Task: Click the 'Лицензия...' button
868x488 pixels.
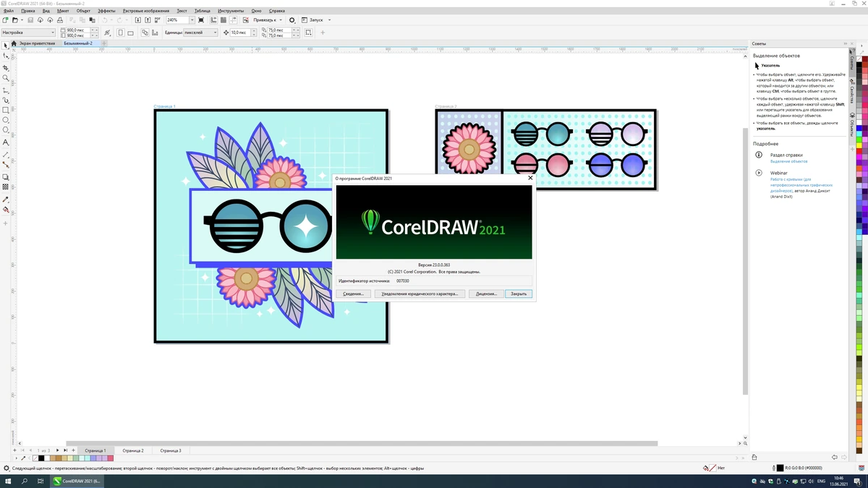Action: (x=485, y=294)
